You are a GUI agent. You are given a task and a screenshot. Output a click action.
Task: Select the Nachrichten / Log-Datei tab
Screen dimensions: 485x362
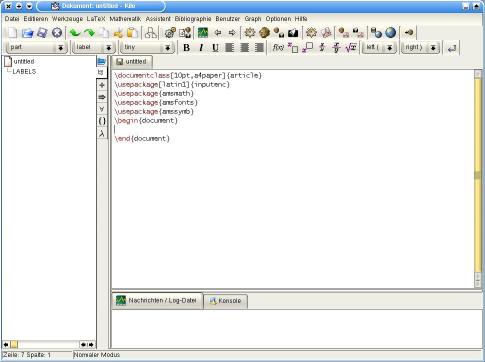tap(157, 301)
